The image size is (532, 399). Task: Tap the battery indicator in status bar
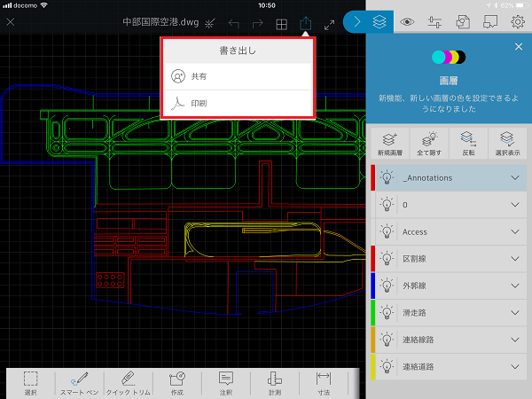522,5
